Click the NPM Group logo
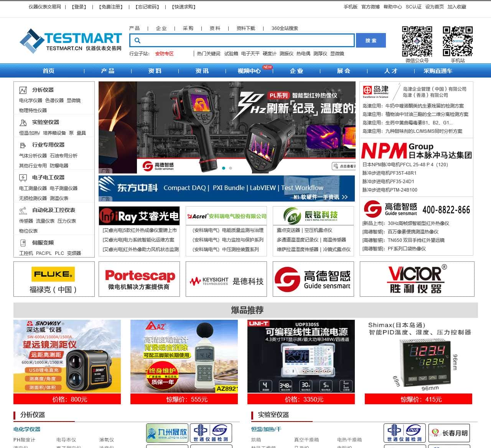This screenshot has height=448, width=491. [x=417, y=150]
